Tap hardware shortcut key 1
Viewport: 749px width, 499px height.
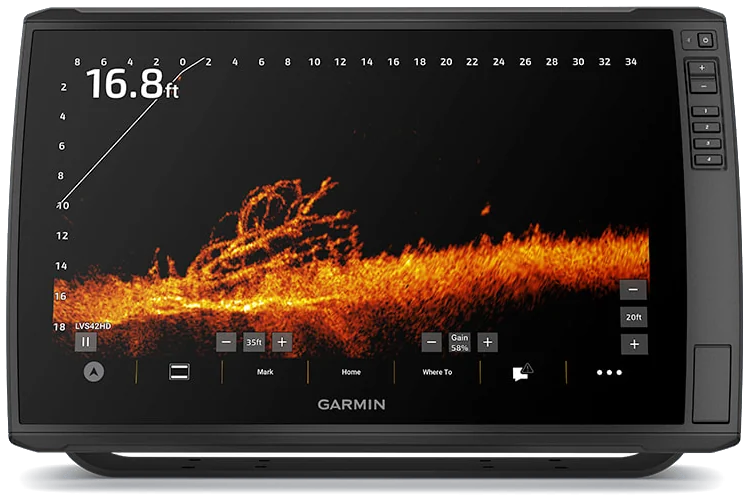[706, 111]
